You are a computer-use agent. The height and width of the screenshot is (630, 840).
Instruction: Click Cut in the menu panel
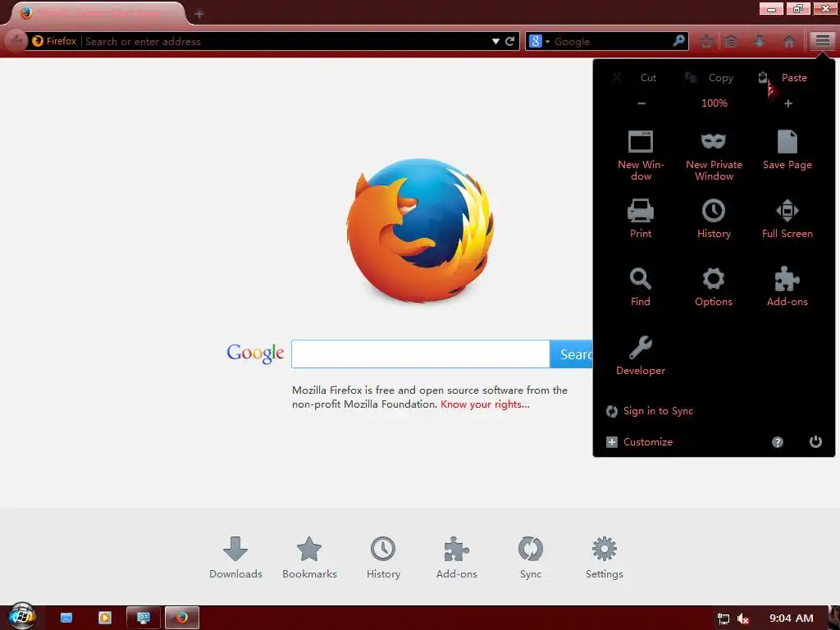(x=635, y=78)
